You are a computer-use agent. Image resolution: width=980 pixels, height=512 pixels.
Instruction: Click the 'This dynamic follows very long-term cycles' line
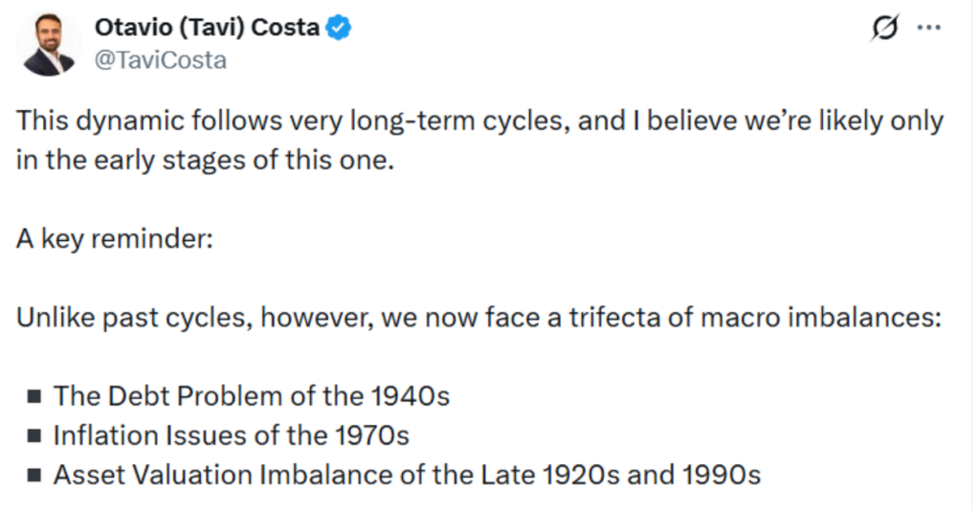click(x=479, y=122)
